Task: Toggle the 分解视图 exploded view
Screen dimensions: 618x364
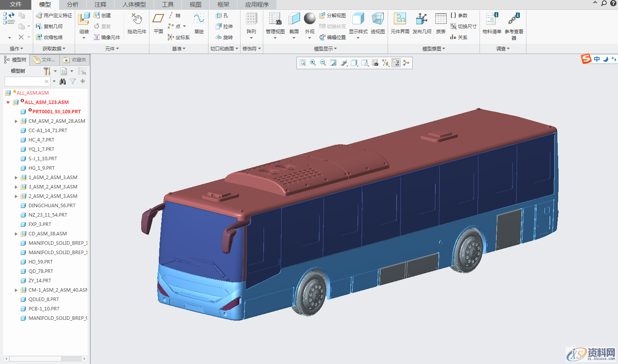Action: 332,15
